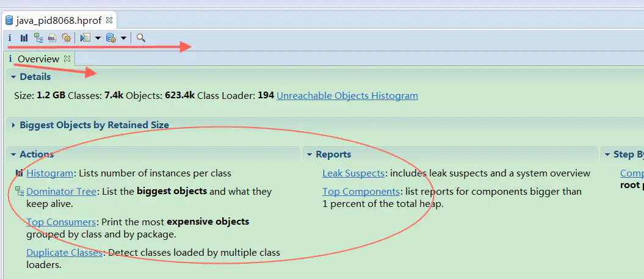The image size is (644, 279).
Task: Click the Objects count 623.4k
Action: point(180,96)
